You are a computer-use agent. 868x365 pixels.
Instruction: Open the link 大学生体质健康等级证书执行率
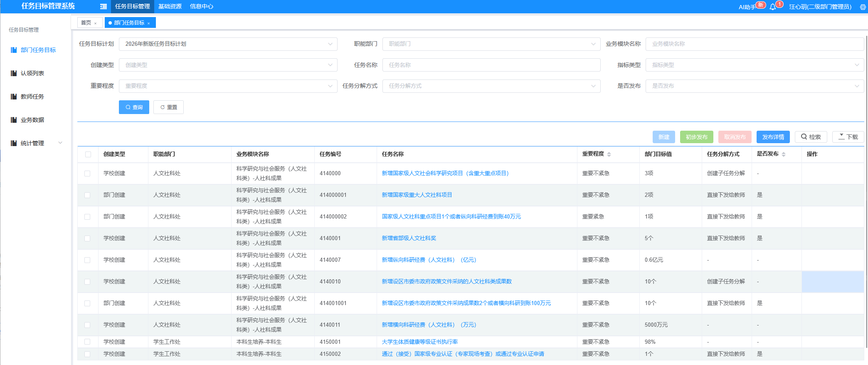tap(420, 342)
